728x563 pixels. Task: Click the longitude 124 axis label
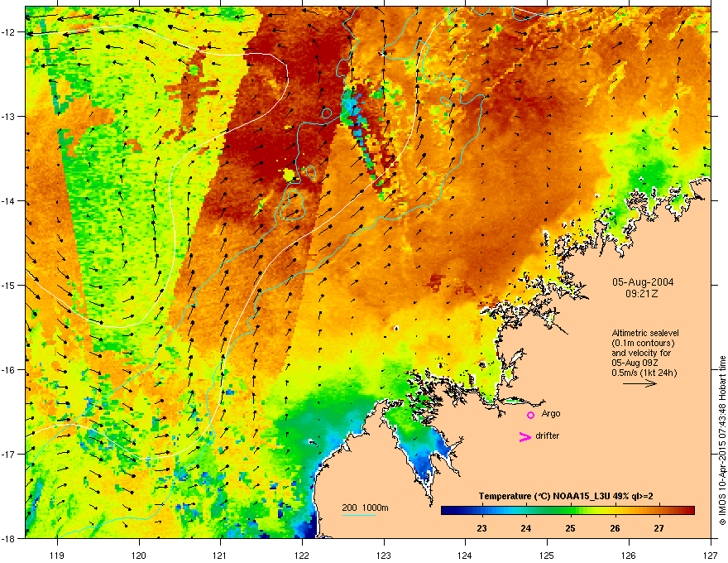point(465,555)
